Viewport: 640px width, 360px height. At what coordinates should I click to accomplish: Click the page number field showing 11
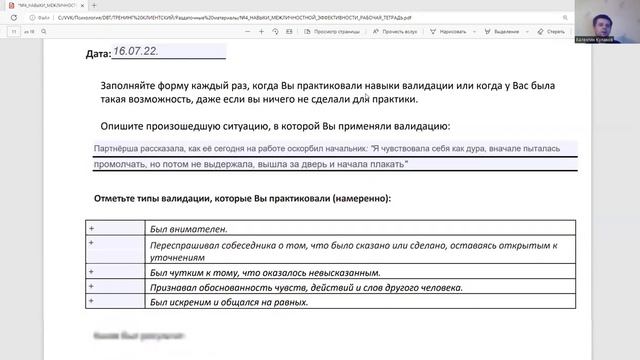[x=13, y=31]
